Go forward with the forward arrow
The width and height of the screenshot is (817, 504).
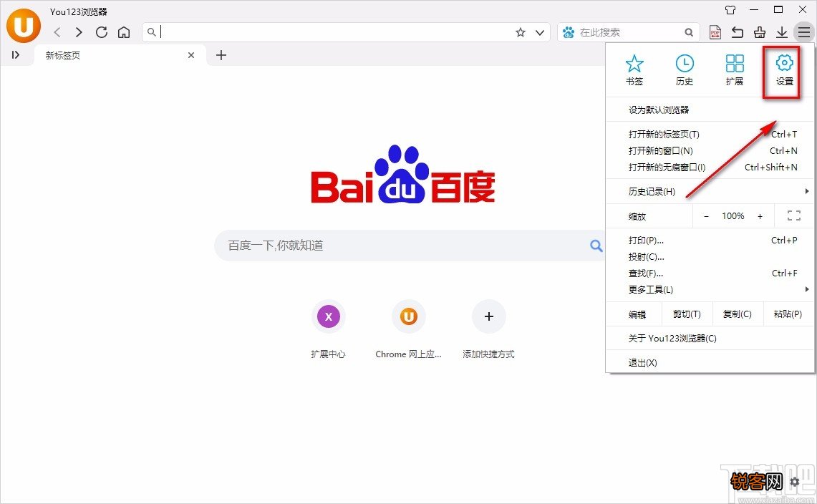79,32
